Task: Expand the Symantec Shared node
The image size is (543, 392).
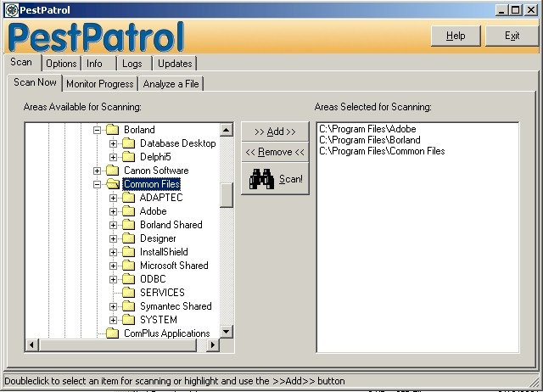Action: pos(113,306)
